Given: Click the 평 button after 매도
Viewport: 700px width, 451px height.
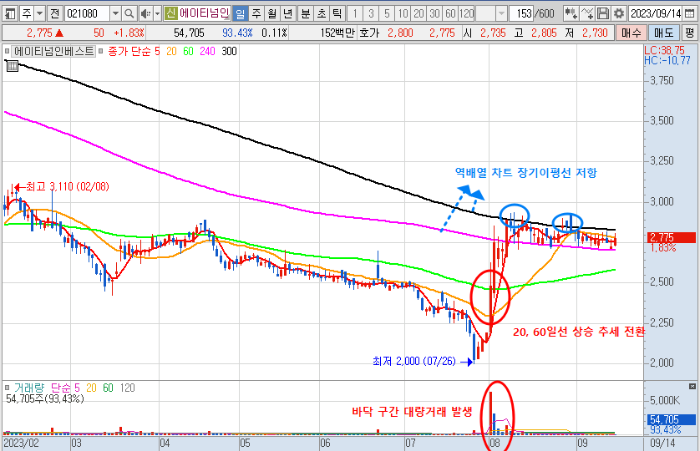Looking at the screenshot, I should pyautogui.click(x=690, y=33).
